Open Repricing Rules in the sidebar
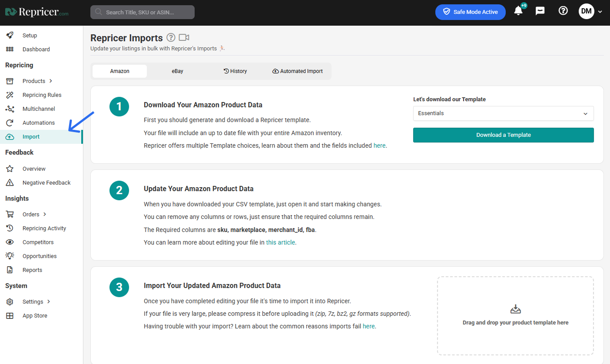The height and width of the screenshot is (364, 610). [x=42, y=95]
